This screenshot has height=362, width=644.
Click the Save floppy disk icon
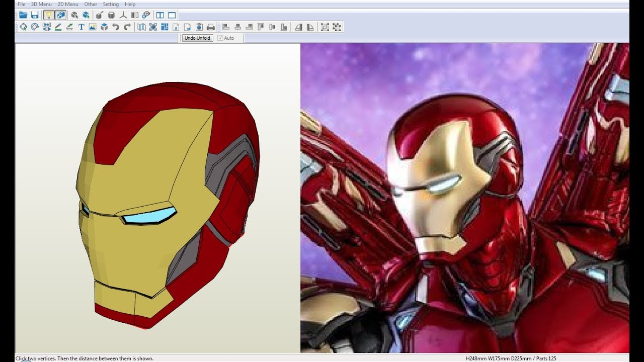pyautogui.click(x=35, y=15)
